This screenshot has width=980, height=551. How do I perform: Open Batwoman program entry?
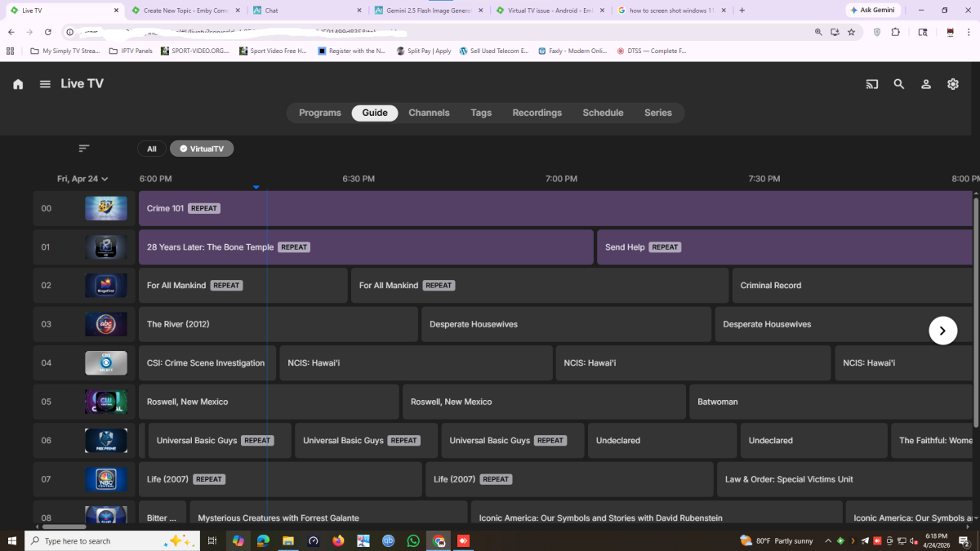831,402
